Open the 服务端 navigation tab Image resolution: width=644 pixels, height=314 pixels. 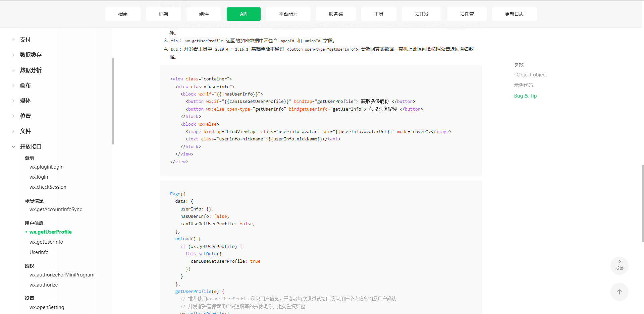tap(336, 14)
